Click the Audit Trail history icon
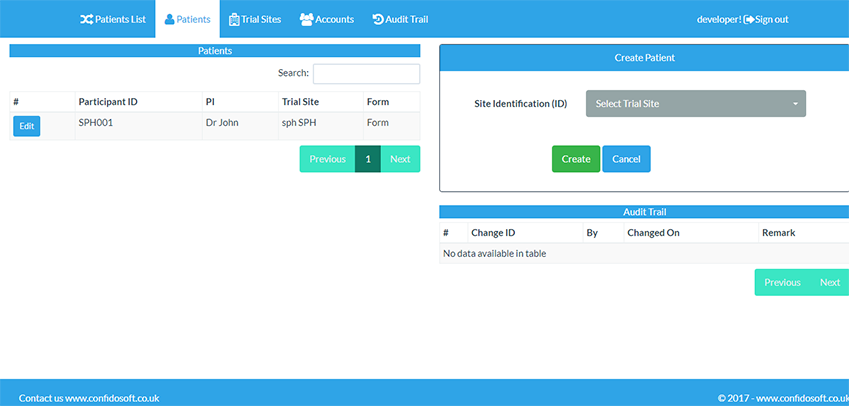849x406 pixels. coord(377,19)
